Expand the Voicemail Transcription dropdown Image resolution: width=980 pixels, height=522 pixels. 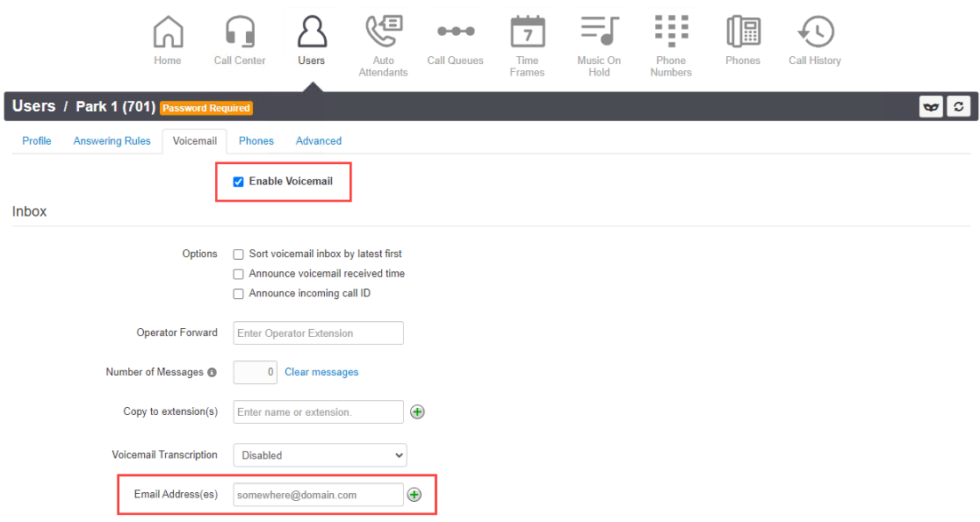(x=320, y=455)
